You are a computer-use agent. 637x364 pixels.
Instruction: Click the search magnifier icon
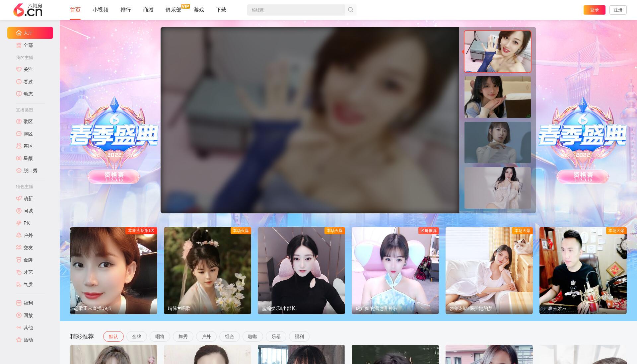(350, 10)
